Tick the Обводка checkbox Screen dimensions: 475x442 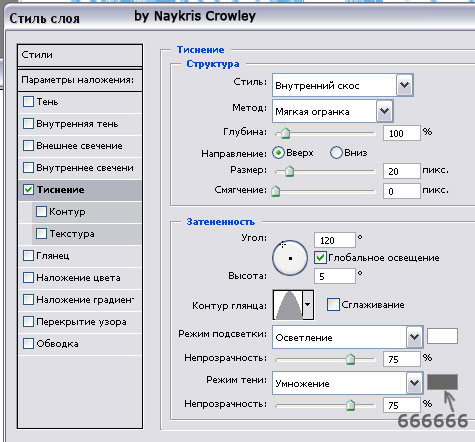point(28,343)
